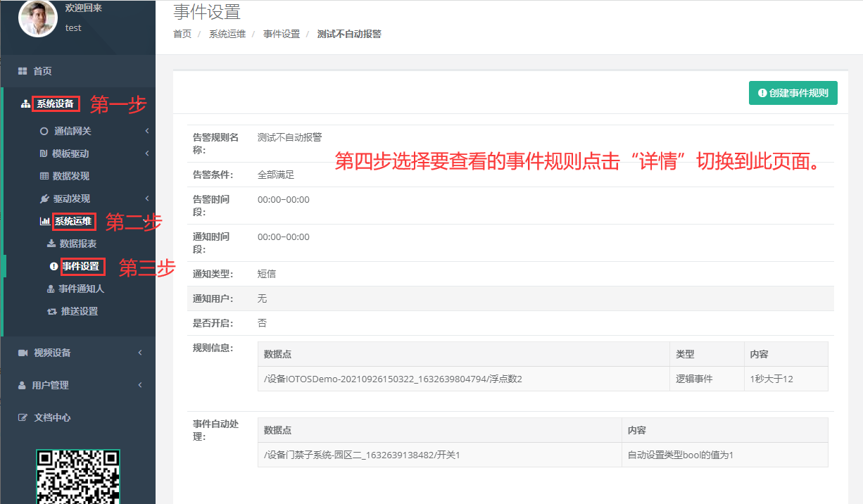863x504 pixels.
Task: Open 事件设置 via its alert icon
Action: coord(53,266)
